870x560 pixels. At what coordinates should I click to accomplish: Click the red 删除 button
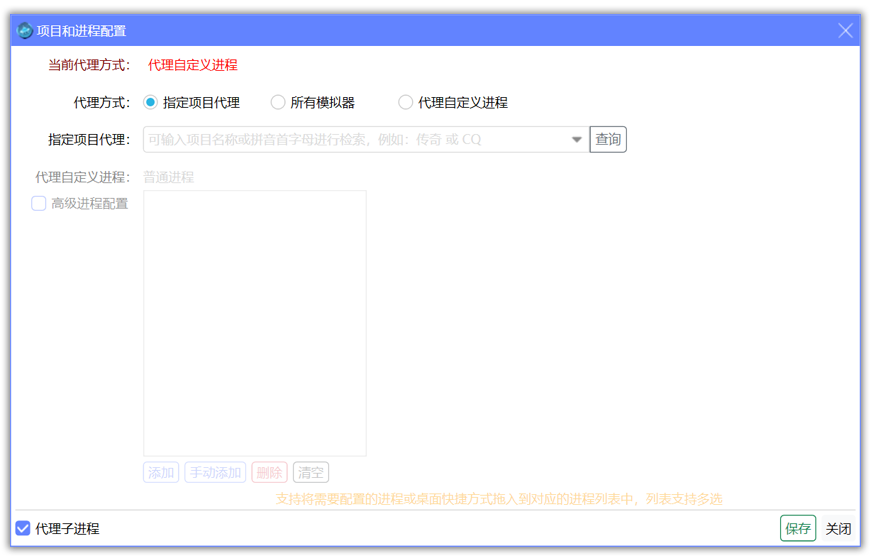tap(269, 473)
